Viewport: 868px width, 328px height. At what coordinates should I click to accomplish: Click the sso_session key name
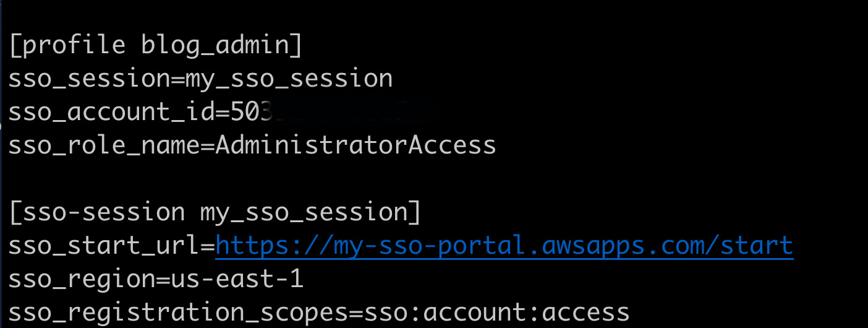(88, 79)
